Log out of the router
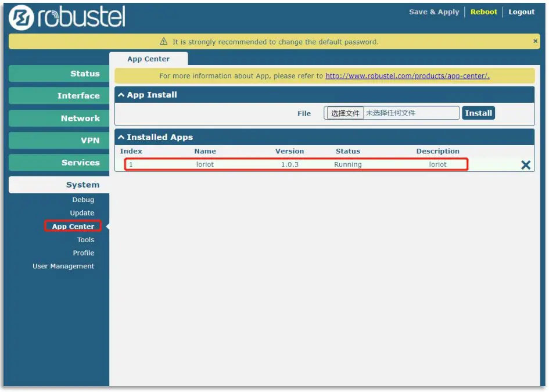This screenshot has height=392, width=549. pos(521,12)
